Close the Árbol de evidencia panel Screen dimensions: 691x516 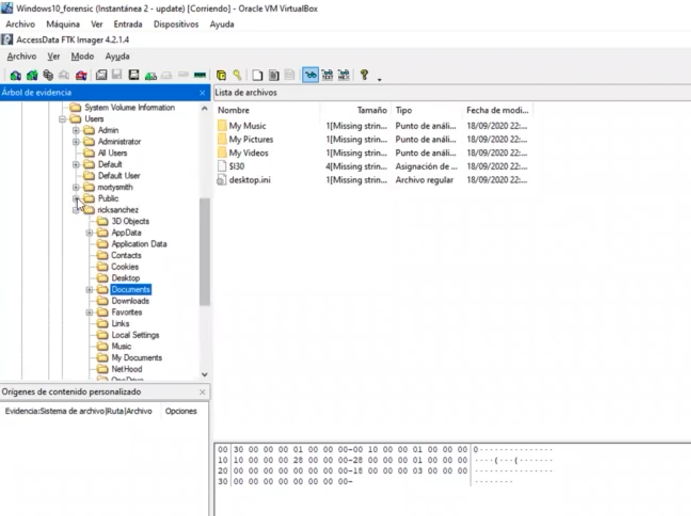click(x=202, y=93)
